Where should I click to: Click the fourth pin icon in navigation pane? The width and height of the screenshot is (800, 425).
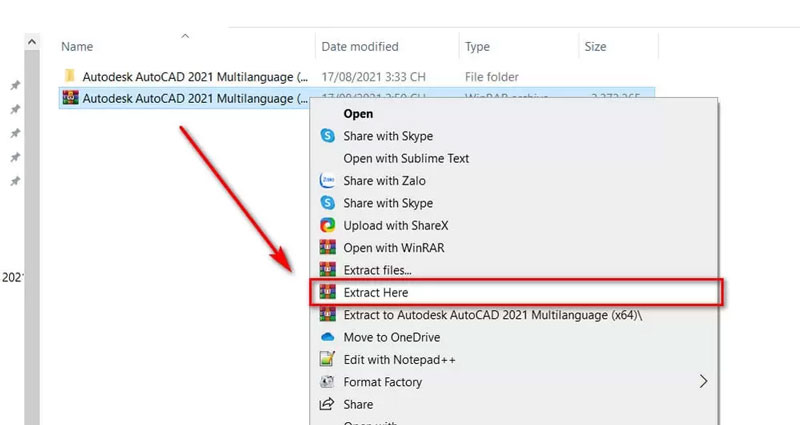[16, 157]
